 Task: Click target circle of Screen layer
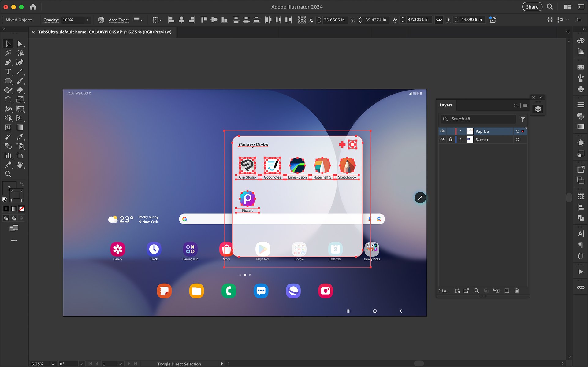(518, 139)
